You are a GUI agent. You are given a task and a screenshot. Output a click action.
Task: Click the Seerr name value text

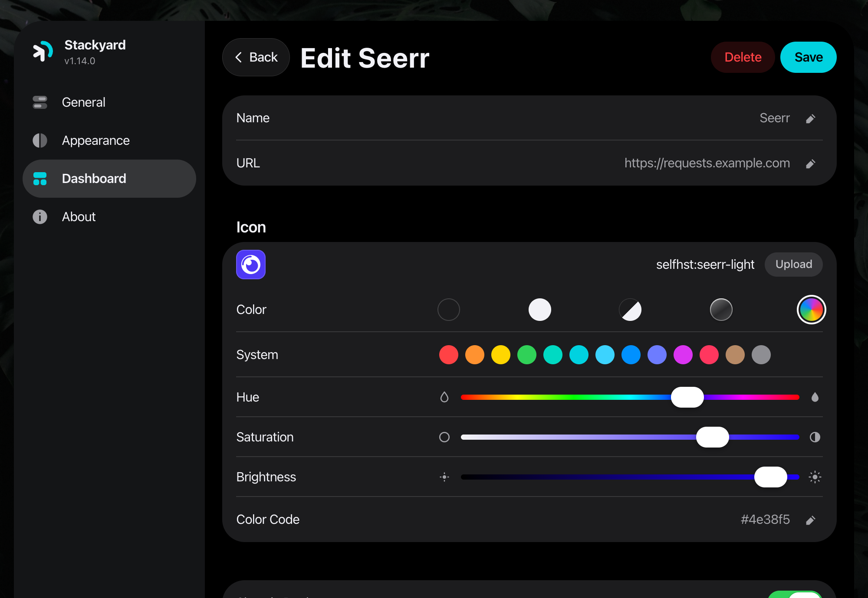click(775, 118)
